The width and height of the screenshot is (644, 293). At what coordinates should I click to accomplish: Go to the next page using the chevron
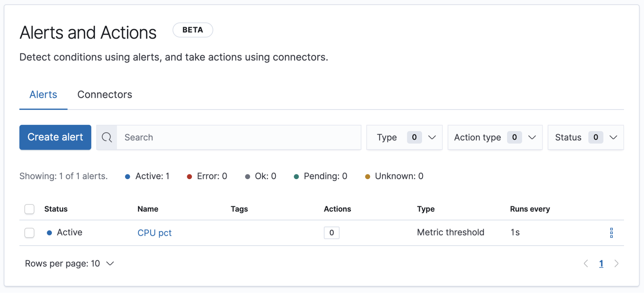(617, 263)
